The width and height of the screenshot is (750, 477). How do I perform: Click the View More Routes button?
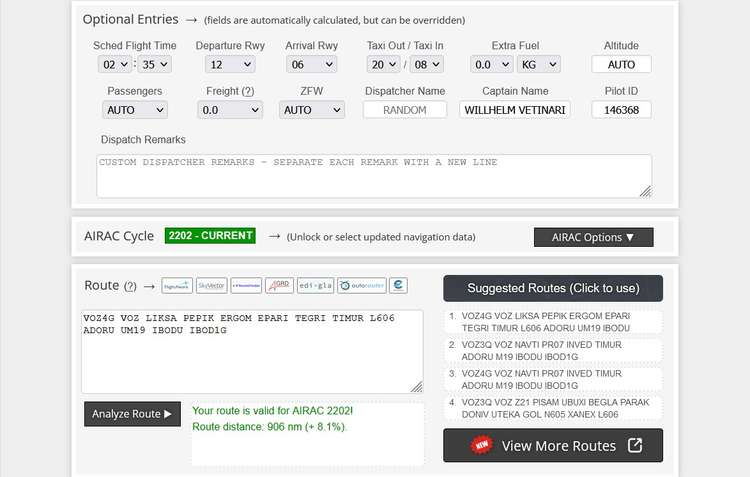(x=553, y=446)
